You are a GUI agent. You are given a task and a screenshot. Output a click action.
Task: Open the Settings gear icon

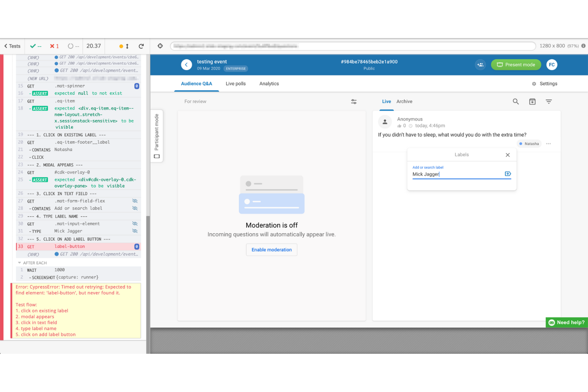tap(534, 83)
